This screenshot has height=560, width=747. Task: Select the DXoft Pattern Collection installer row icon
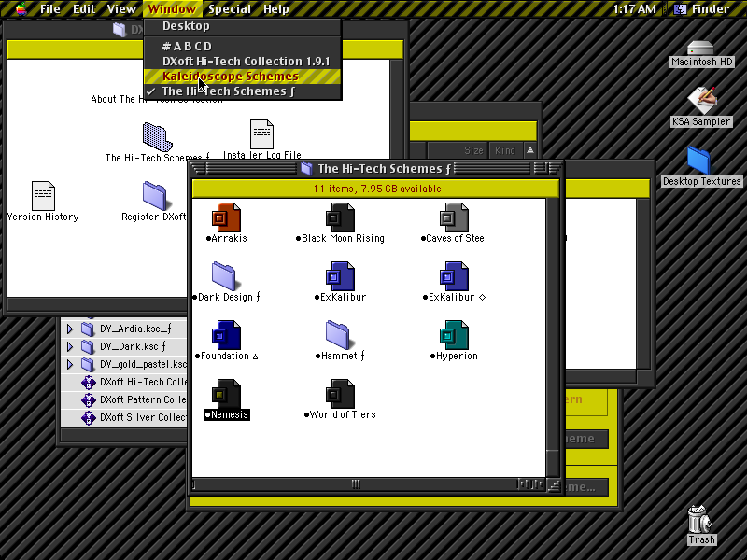[88, 399]
